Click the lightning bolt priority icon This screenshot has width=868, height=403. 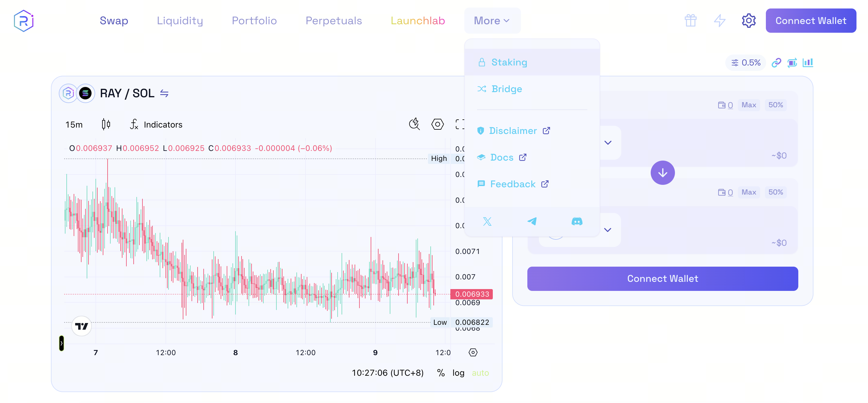click(x=719, y=21)
